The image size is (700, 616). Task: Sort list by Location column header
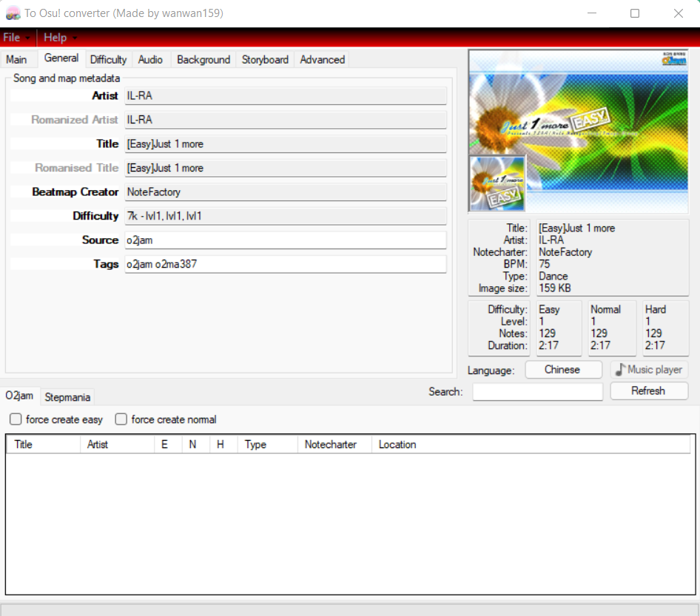pyautogui.click(x=531, y=444)
